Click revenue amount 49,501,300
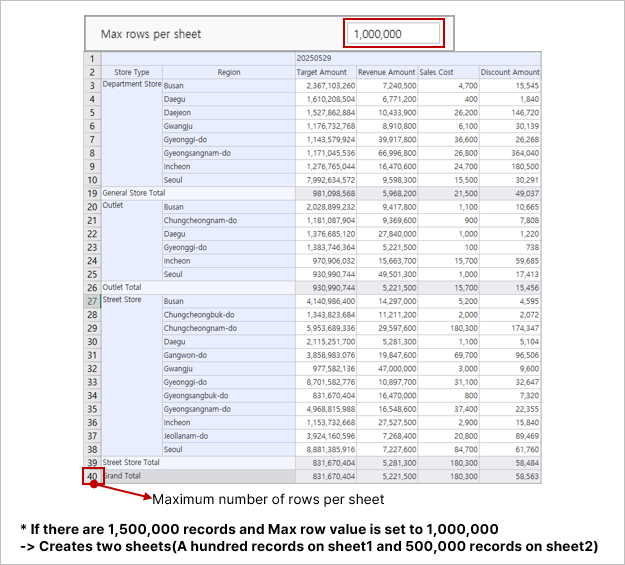 [x=387, y=274]
